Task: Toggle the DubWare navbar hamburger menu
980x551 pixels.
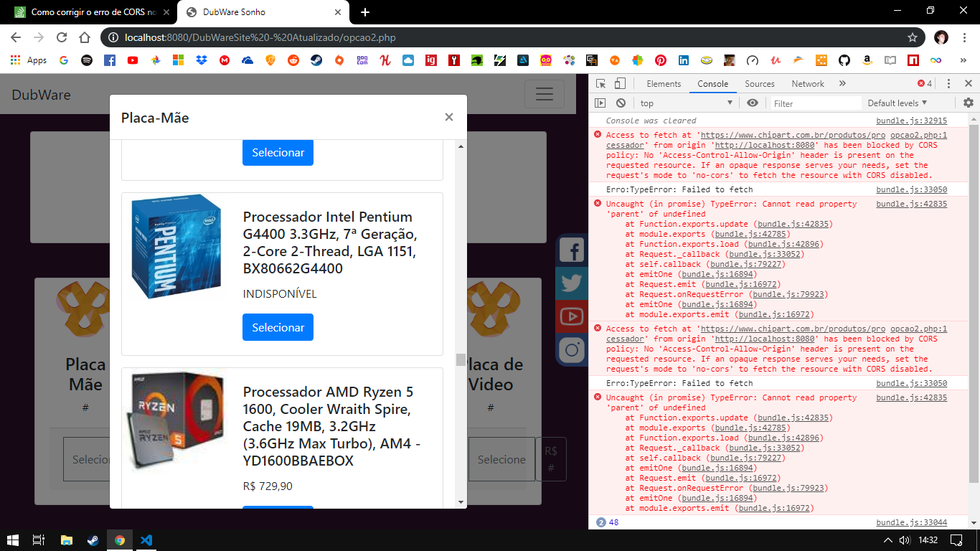Action: [x=545, y=95]
